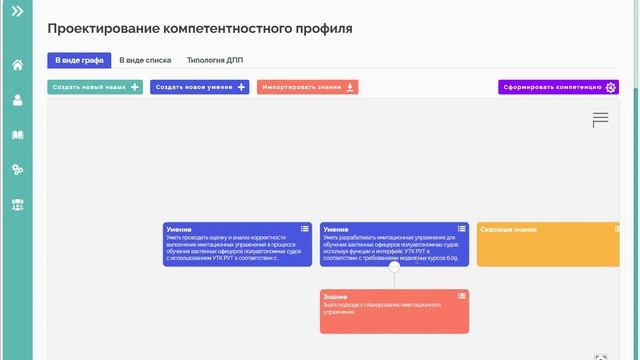Open the 'Типология ДПП' tab
Image resolution: width=640 pixels, height=360 pixels.
click(x=215, y=60)
